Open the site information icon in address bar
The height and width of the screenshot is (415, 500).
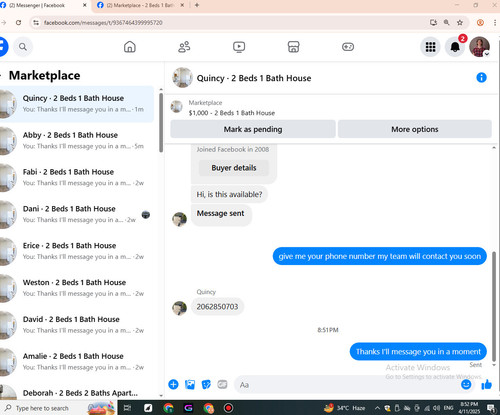pos(36,23)
